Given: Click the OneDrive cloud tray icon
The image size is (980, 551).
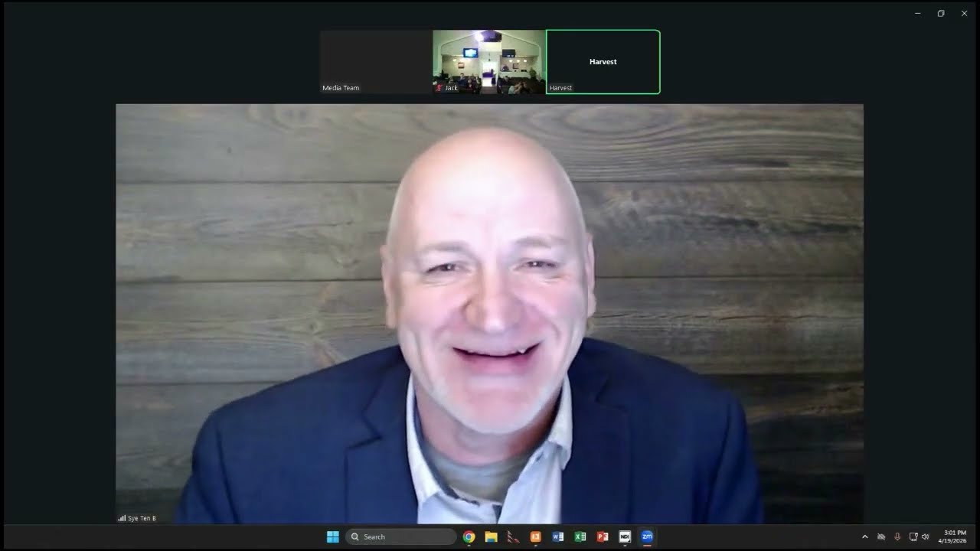Looking at the screenshot, I should click(881, 536).
